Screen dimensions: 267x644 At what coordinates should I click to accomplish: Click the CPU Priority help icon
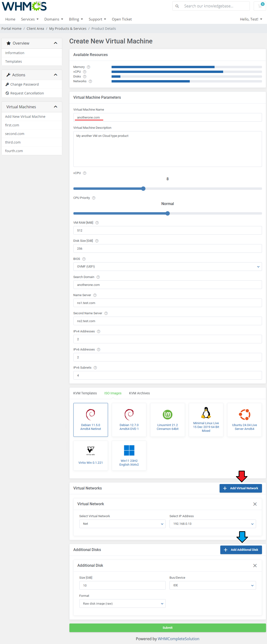[93, 198]
